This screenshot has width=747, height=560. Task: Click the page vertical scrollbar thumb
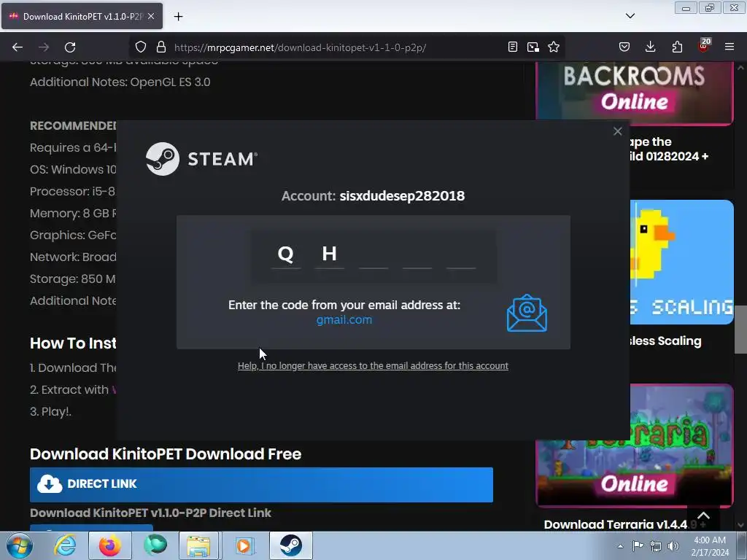740,330
